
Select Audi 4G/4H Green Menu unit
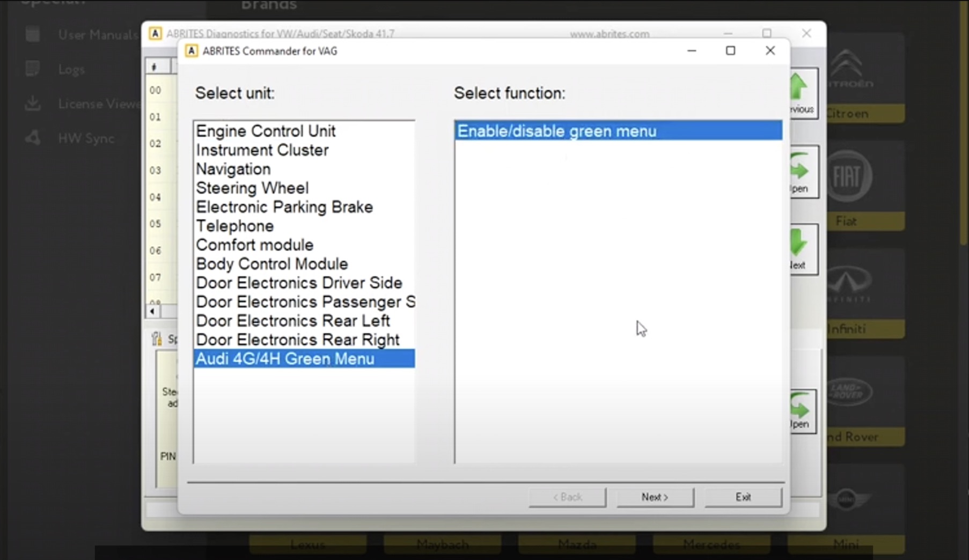pos(304,358)
